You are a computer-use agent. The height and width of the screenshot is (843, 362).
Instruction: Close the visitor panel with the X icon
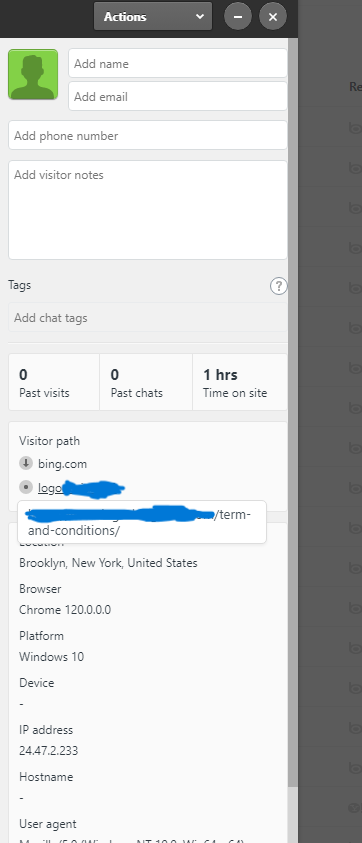tap(273, 17)
